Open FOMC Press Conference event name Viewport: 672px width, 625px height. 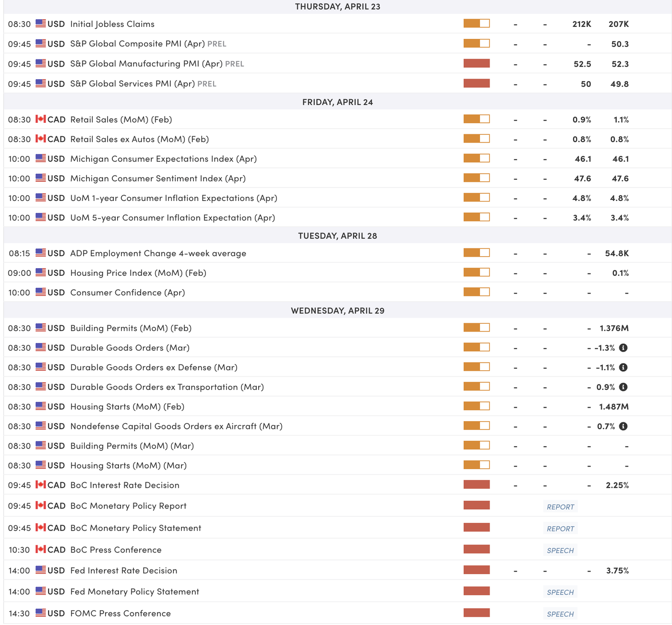(120, 613)
